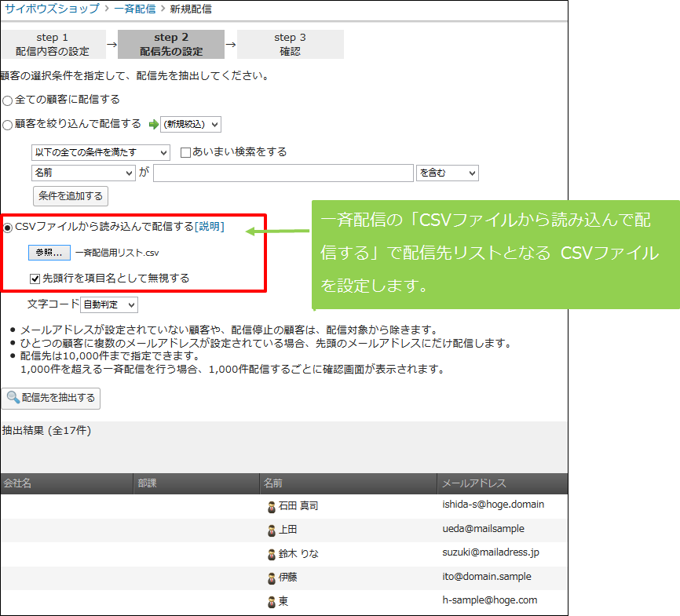Click the person icon beside 伊藤
Screen dimensions: 680x616
pyautogui.click(x=272, y=578)
